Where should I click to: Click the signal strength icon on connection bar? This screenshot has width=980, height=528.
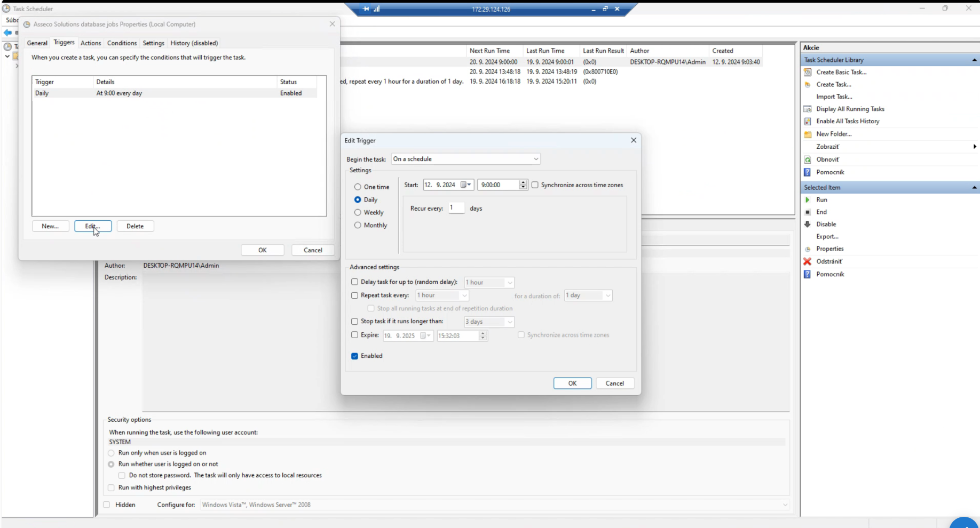[377, 9]
